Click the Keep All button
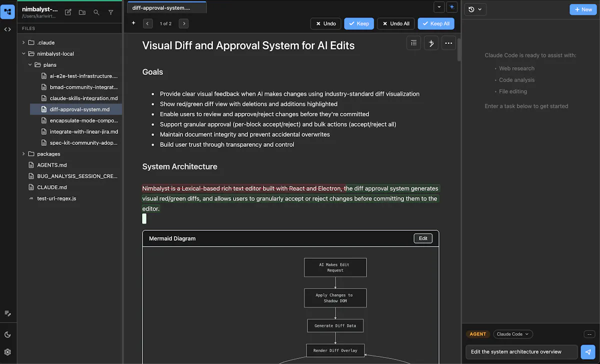The height and width of the screenshot is (364, 600). [436, 23]
